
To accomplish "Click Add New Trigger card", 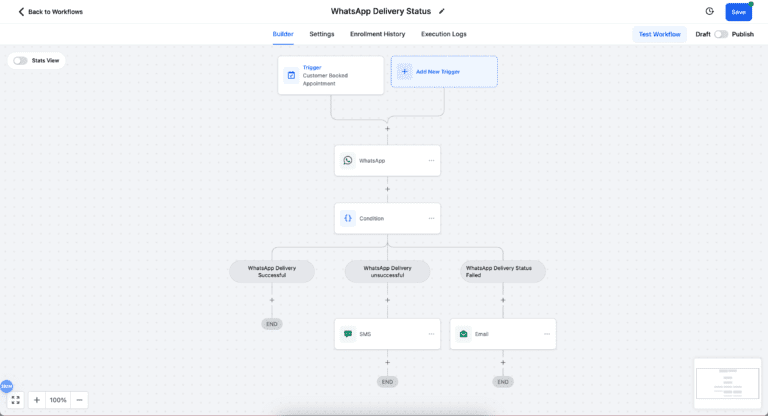I will click(444, 72).
